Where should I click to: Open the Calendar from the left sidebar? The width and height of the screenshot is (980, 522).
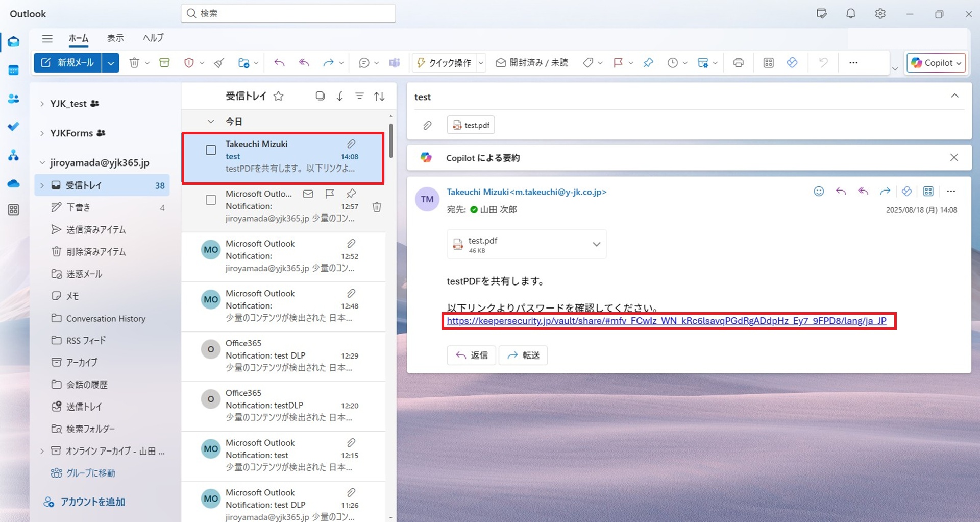tap(14, 70)
